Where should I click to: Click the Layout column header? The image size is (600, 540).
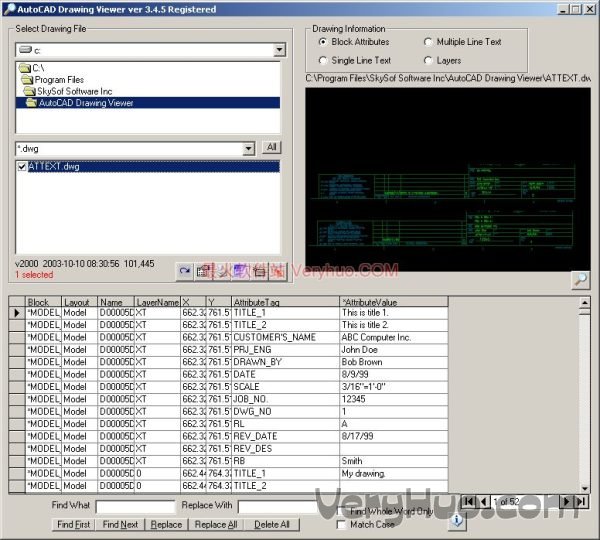[x=79, y=302]
